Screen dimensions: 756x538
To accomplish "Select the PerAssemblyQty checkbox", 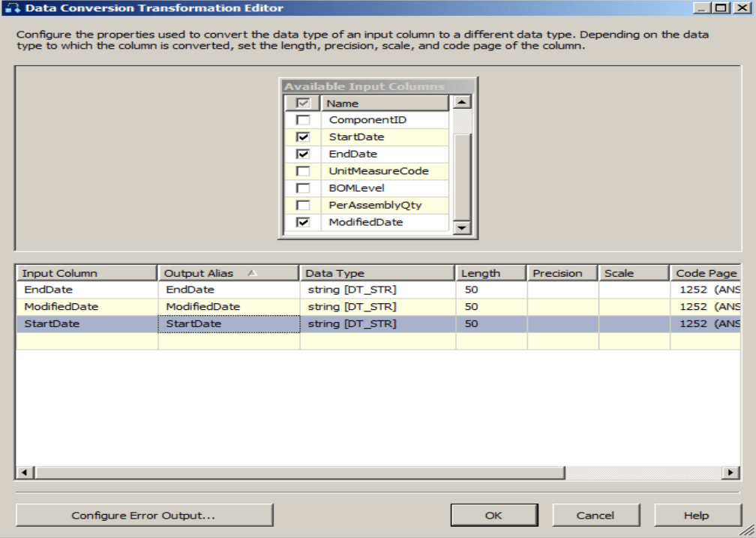I will (x=303, y=206).
